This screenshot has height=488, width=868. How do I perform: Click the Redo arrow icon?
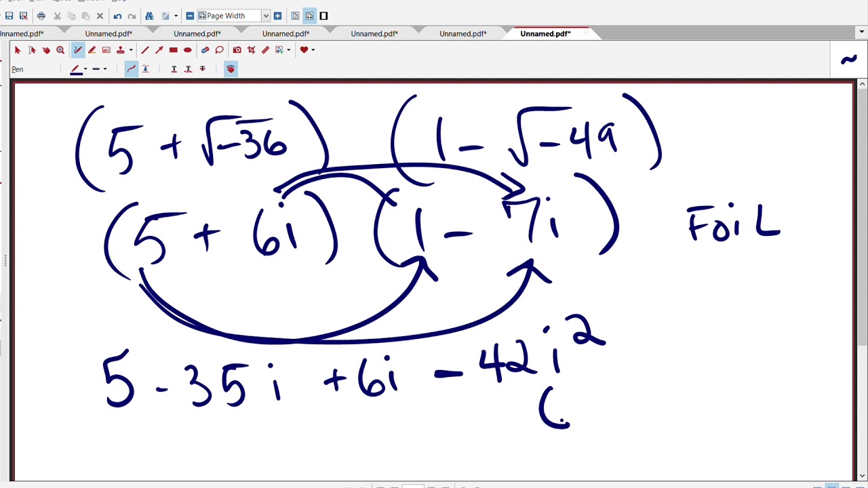point(132,16)
